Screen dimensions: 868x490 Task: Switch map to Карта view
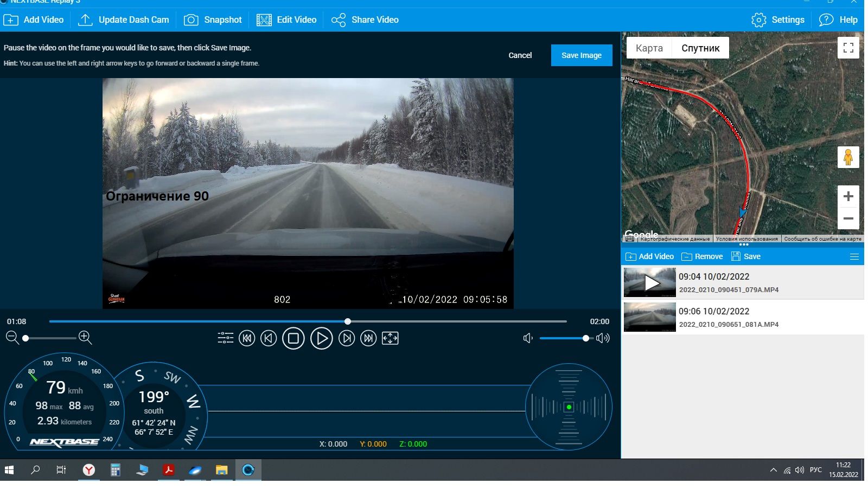(x=649, y=48)
